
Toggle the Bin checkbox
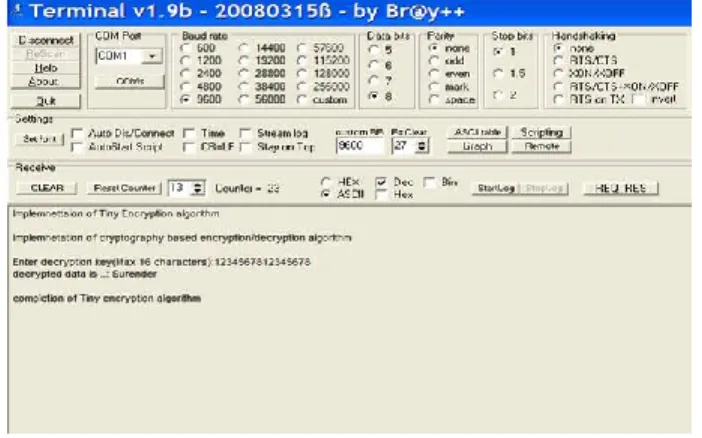tap(429, 182)
